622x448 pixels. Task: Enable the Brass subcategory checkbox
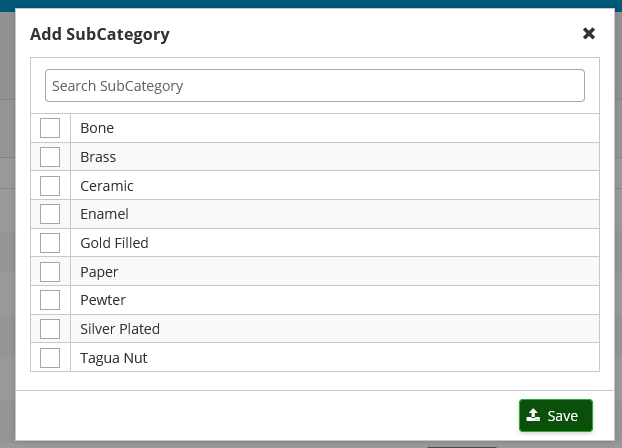(50, 157)
